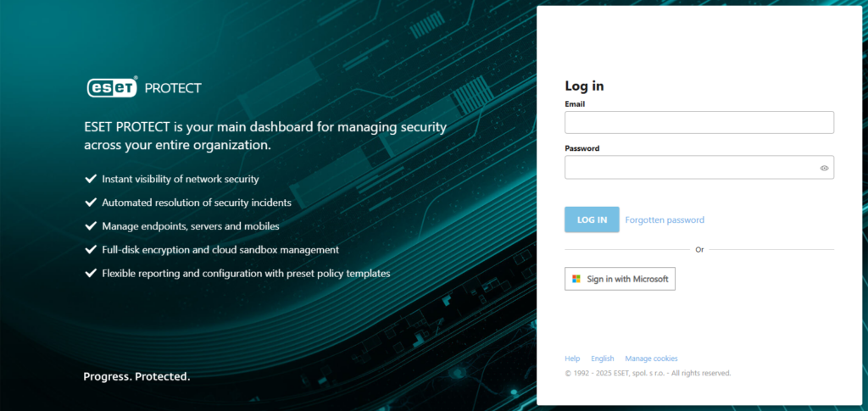Screen dimensions: 868x411
Task: Click 'Automated resolution of security incidents' text
Action: 197,203
